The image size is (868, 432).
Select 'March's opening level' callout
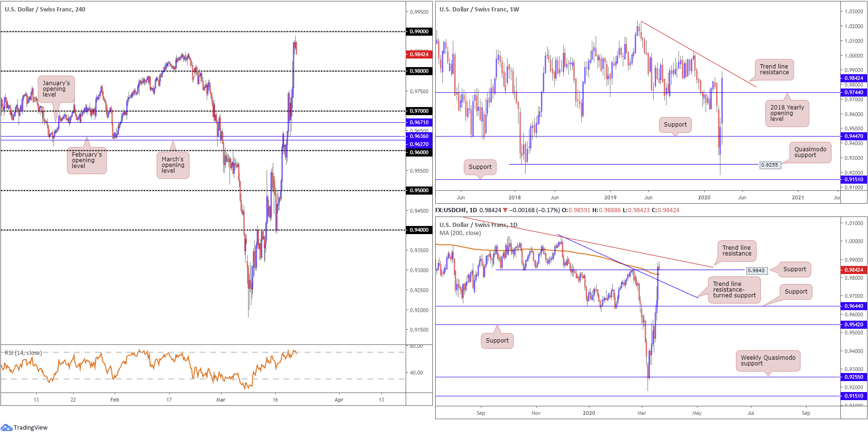173,165
